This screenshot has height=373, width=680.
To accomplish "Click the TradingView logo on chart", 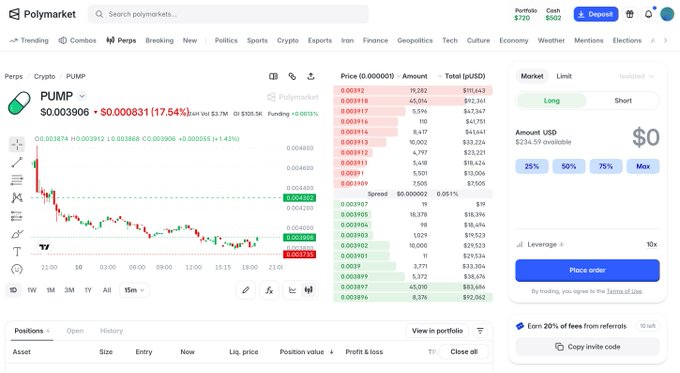I will [x=44, y=247].
